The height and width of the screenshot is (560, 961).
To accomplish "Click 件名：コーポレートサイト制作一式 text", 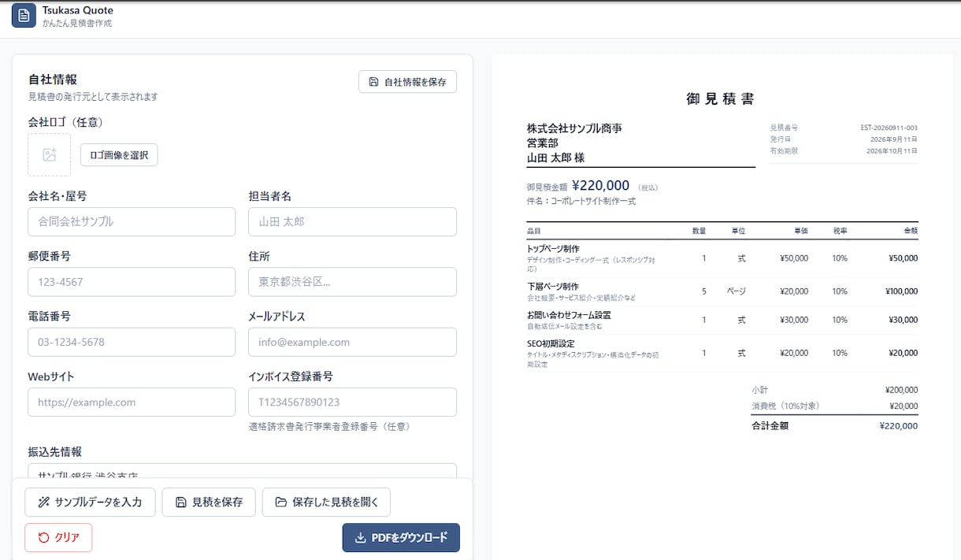I will [x=581, y=202].
